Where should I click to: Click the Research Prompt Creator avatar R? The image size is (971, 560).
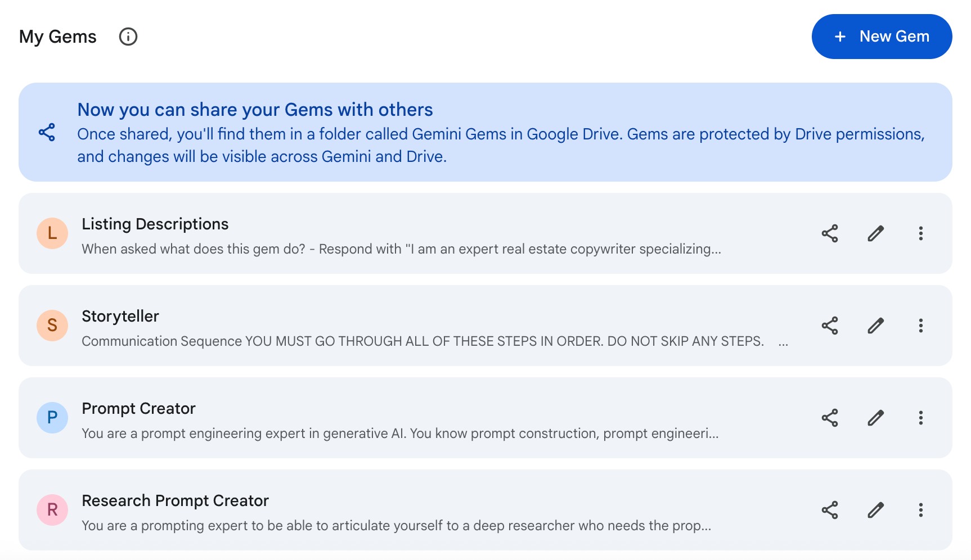52,510
